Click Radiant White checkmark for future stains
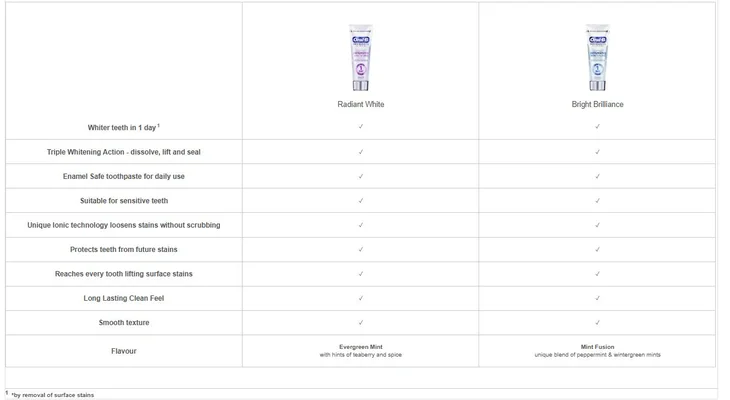 pos(360,249)
